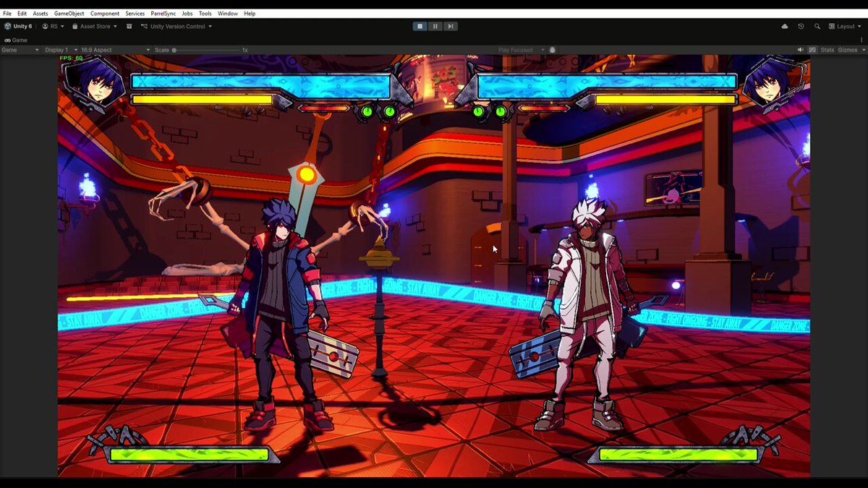Click the Scale slider handle
This screenshot has height=488, width=868.
tap(174, 50)
